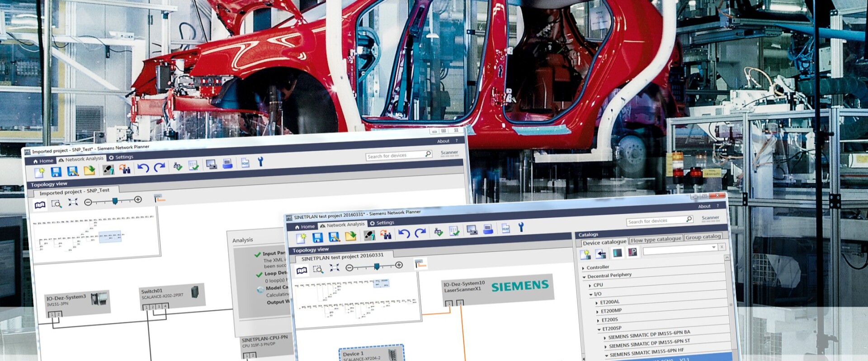Click About link in SINETPLAN project window
Image resolution: width=868 pixels, height=361 pixels.
[704, 206]
